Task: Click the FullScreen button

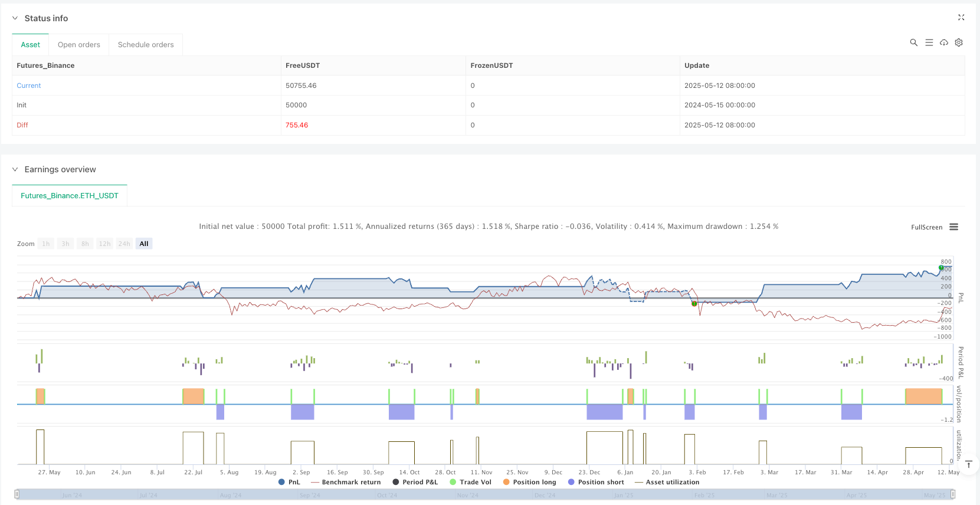Action: (x=926, y=227)
